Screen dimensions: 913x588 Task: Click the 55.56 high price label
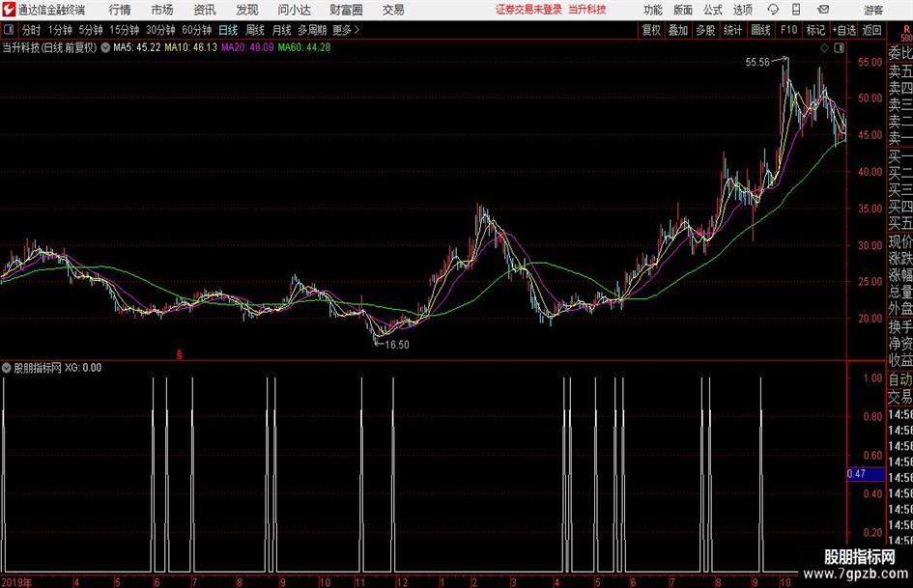pyautogui.click(x=757, y=62)
